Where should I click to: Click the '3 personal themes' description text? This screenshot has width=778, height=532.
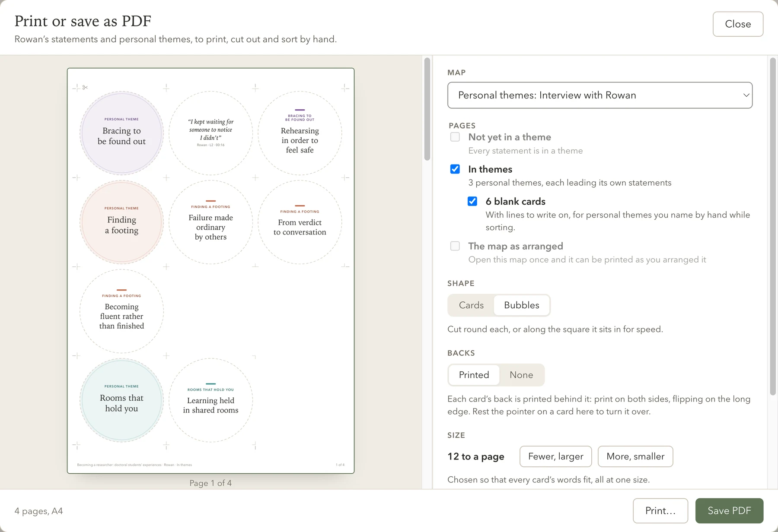570,183
